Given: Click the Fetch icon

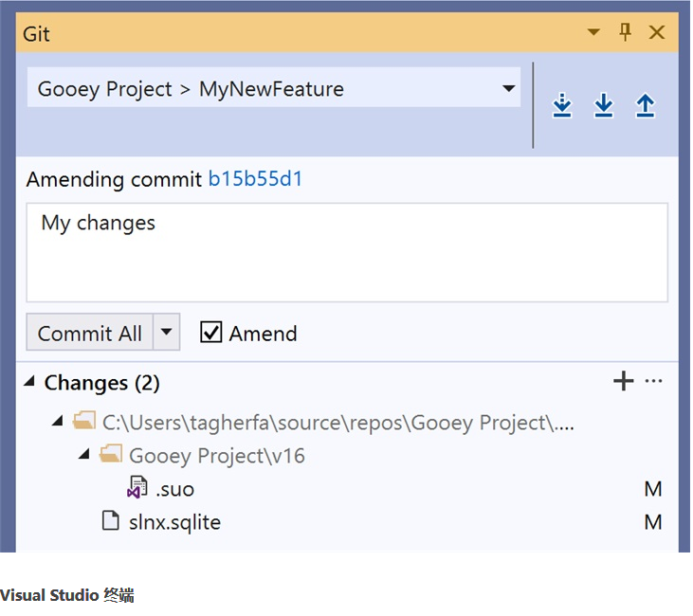Looking at the screenshot, I should tap(562, 105).
